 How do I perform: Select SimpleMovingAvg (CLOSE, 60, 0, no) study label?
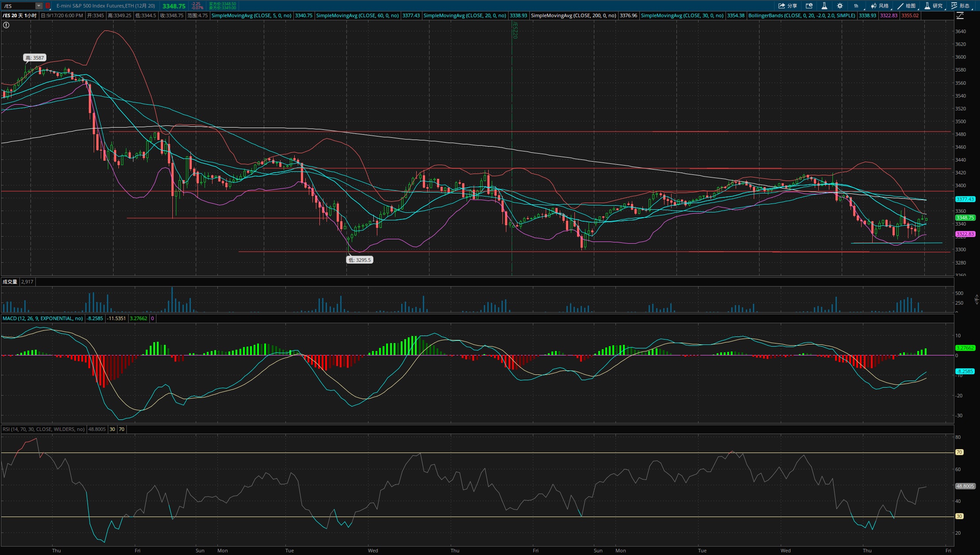tap(357, 15)
